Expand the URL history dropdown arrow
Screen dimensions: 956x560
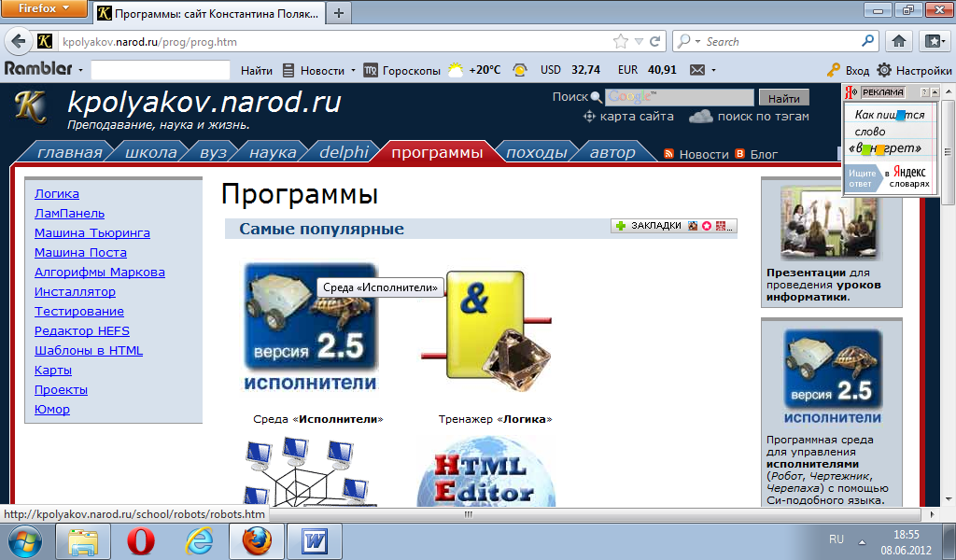pos(639,41)
